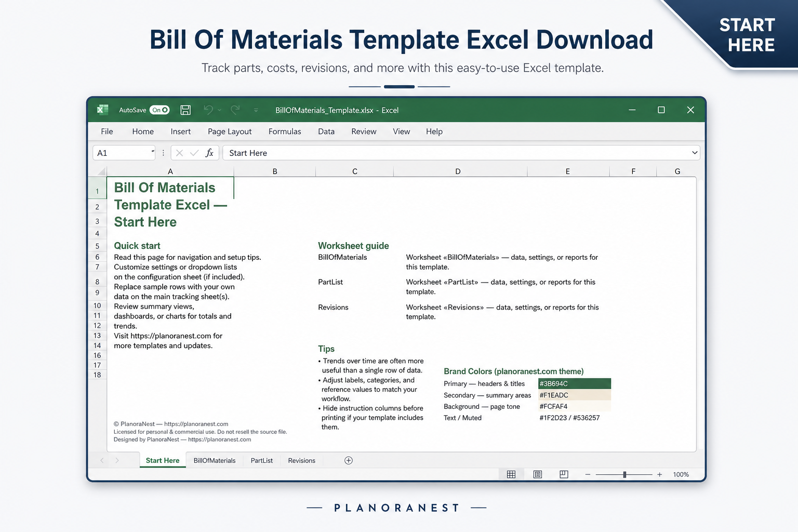Select column B header
The image size is (798, 532).
(x=275, y=171)
